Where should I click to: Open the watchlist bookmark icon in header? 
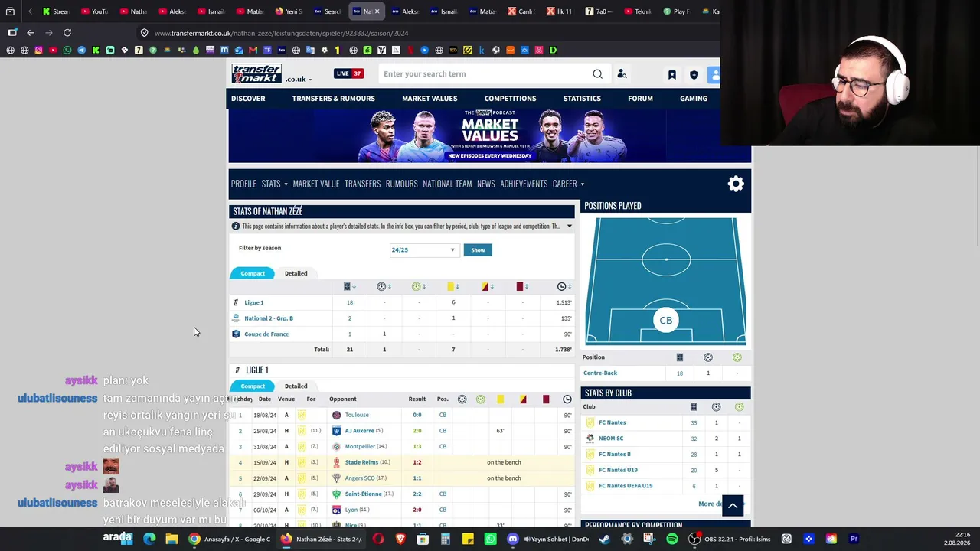pyautogui.click(x=671, y=75)
